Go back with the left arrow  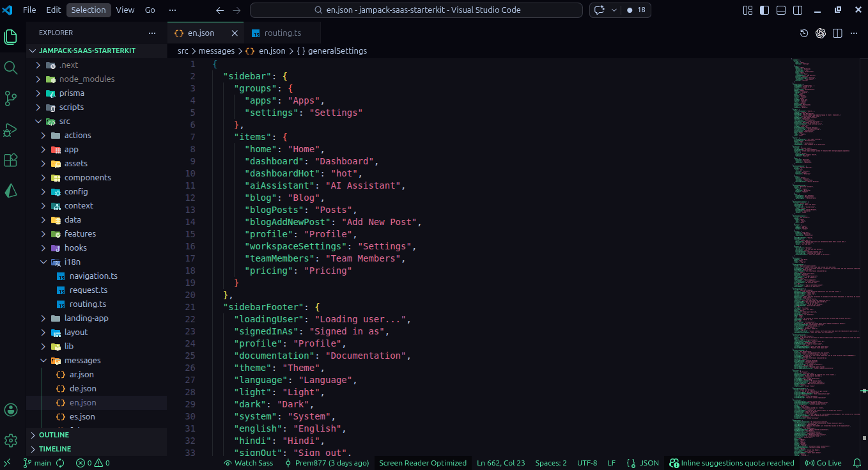coord(220,10)
